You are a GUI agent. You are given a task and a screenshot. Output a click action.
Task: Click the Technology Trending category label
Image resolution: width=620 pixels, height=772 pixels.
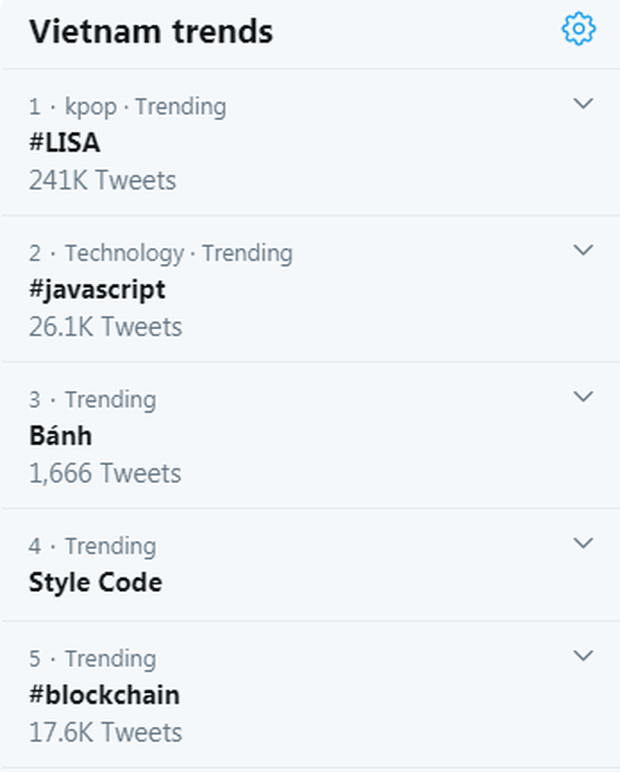[x=178, y=253]
